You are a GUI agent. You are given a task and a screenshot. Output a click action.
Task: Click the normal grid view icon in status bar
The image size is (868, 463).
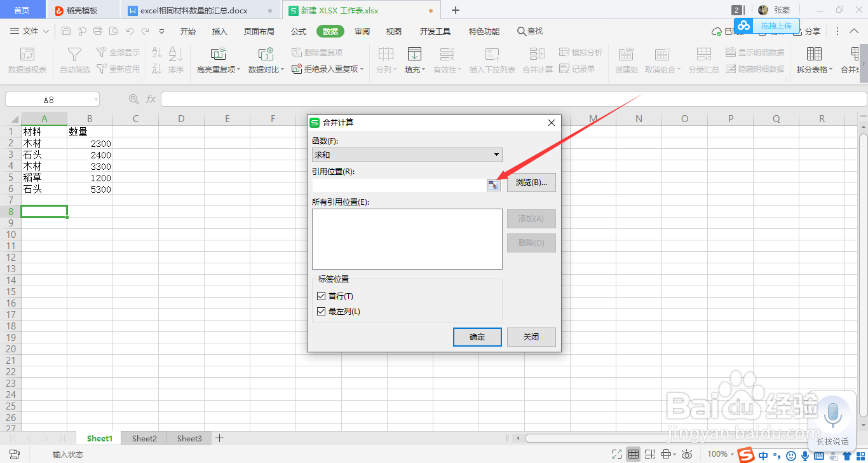coord(633,454)
